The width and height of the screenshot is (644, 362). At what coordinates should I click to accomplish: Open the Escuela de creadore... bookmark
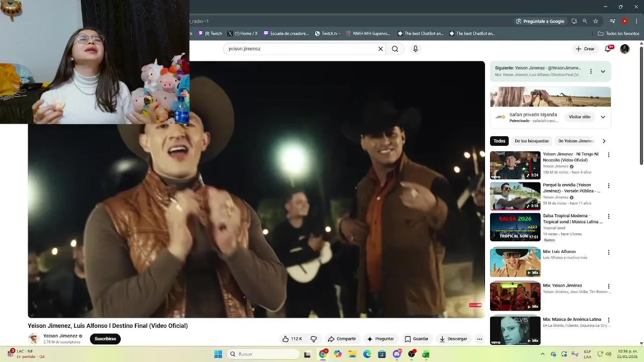[286, 34]
